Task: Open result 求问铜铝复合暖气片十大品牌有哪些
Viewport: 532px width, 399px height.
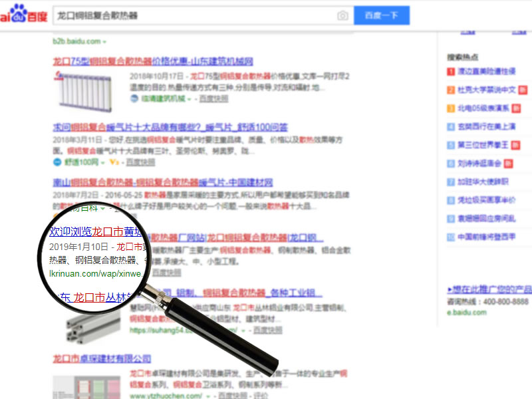Action: tap(170, 127)
